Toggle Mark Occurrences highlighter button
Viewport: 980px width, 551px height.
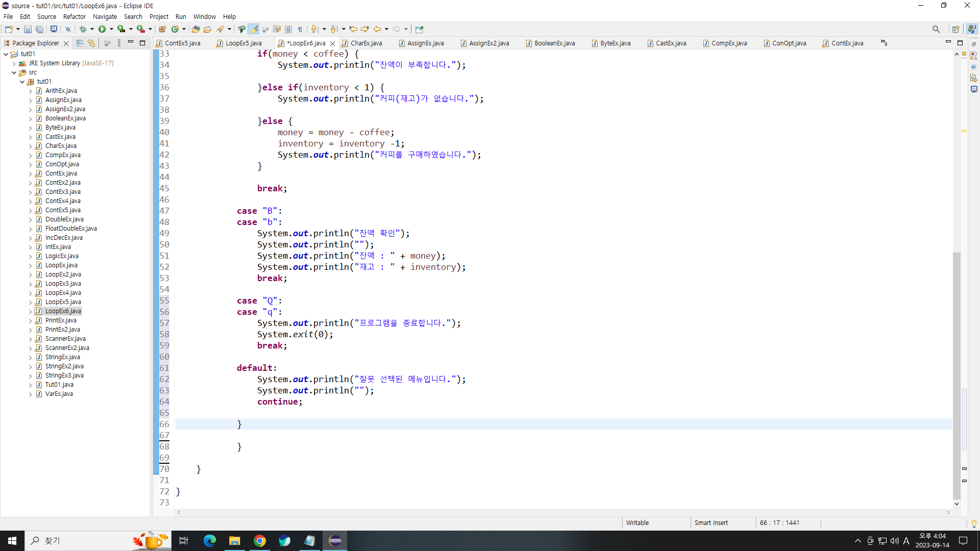254,29
